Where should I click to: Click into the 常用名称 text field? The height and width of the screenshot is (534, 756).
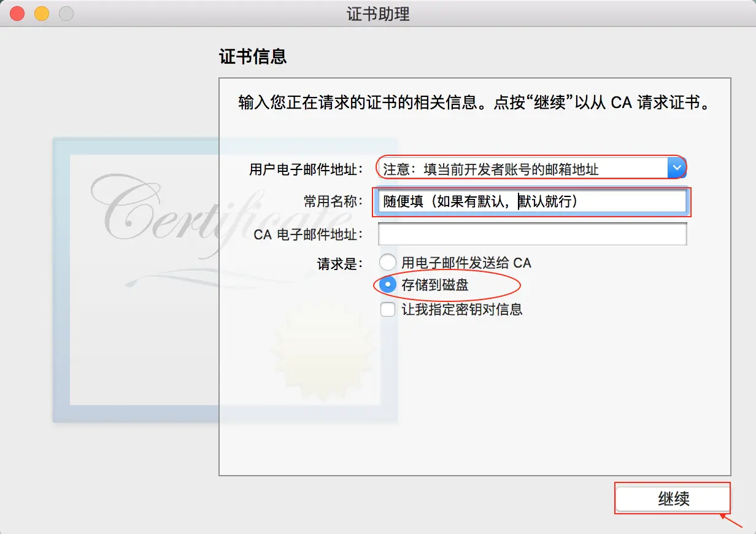click(x=532, y=202)
